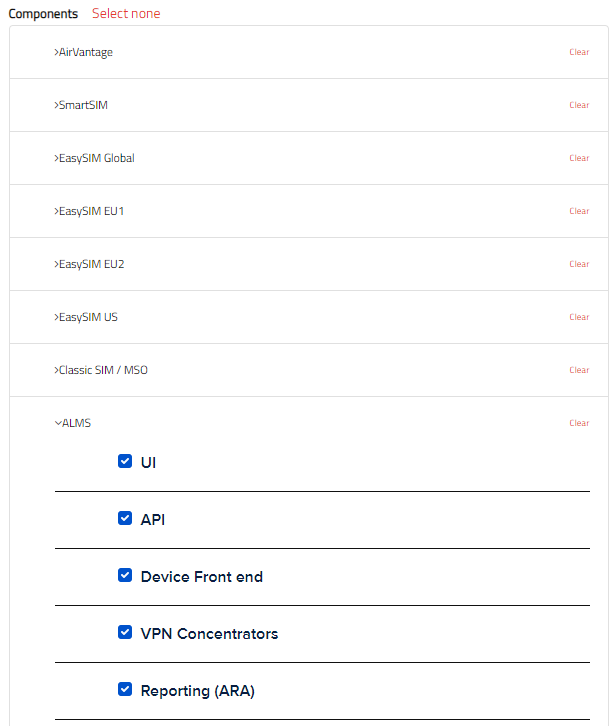Image resolution: width=616 pixels, height=726 pixels.
Task: Expand the EasySIM US group
Action: (86, 317)
